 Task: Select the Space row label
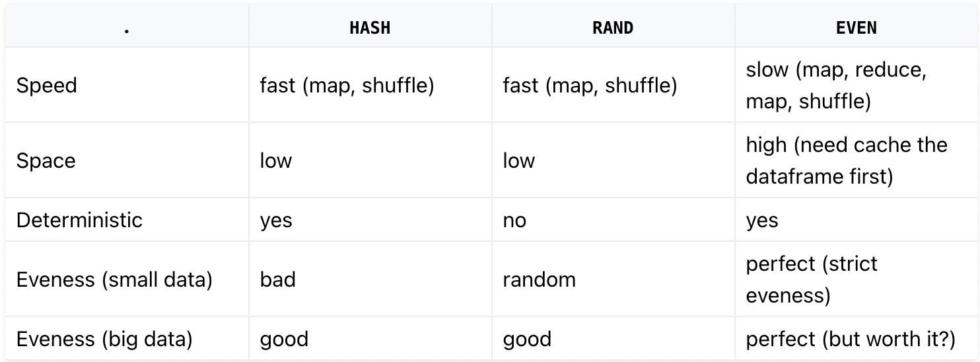[46, 161]
